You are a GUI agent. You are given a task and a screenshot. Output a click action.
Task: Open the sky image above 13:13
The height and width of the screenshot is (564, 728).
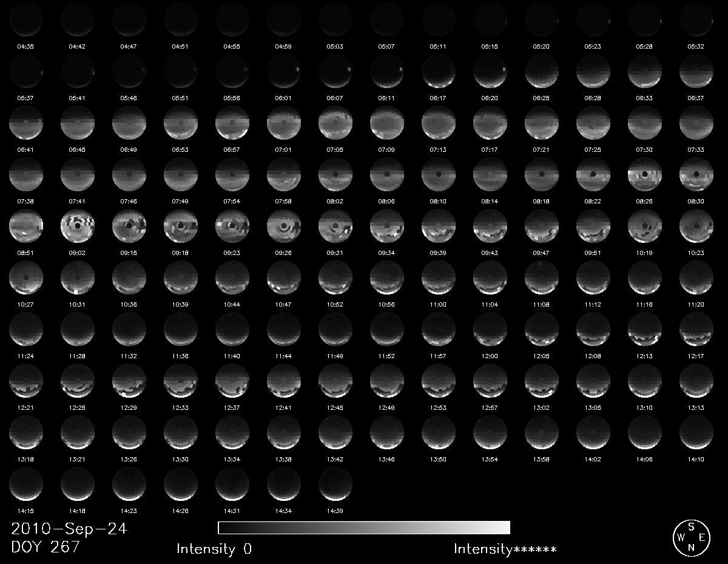[696, 381]
